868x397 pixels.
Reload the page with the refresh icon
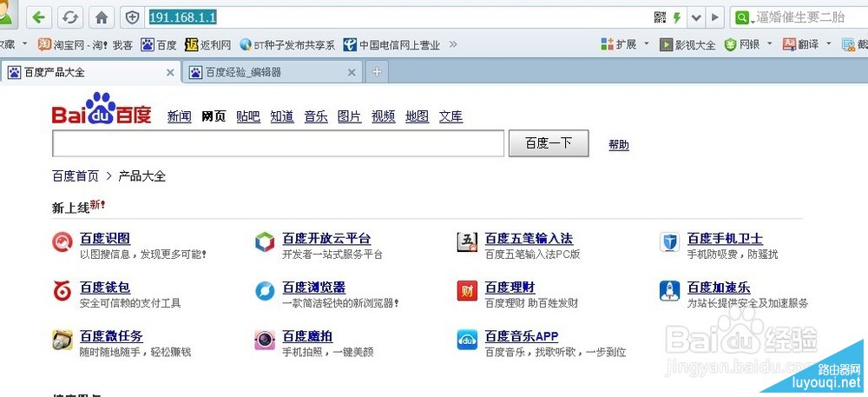[x=70, y=17]
